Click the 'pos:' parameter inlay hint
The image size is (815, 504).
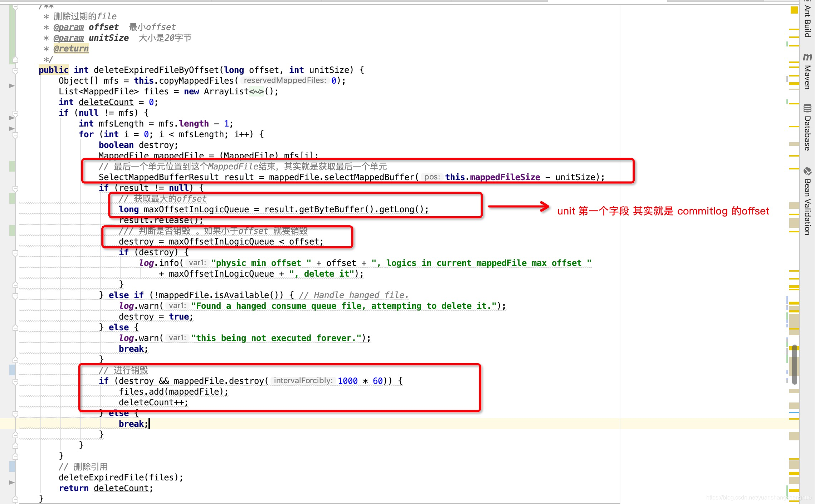(432, 177)
